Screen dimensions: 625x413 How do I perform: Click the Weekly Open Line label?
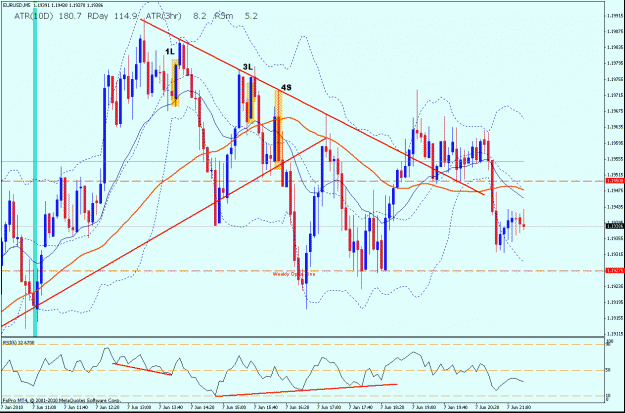coord(294,274)
